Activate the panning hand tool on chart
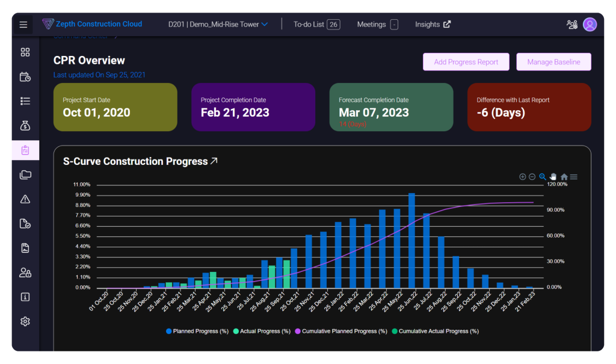616x364 pixels. click(x=553, y=176)
